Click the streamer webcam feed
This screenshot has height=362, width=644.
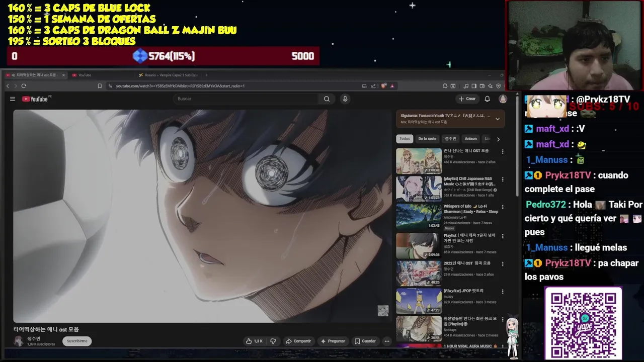[575, 46]
